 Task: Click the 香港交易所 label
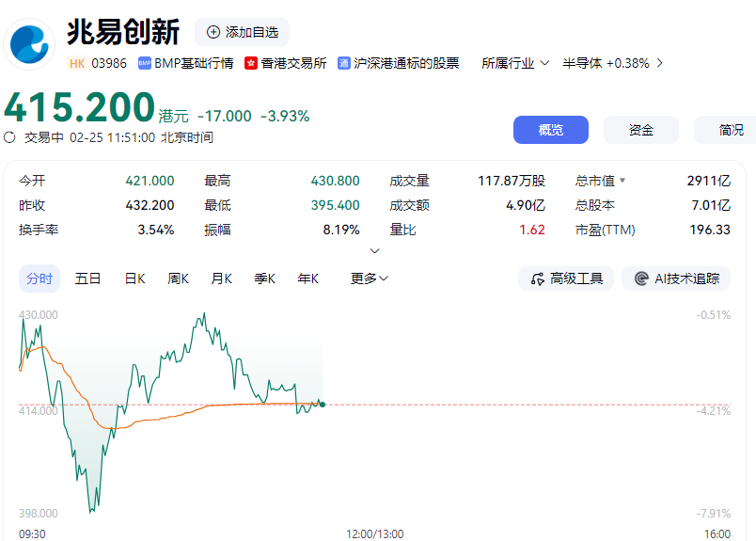(x=293, y=63)
